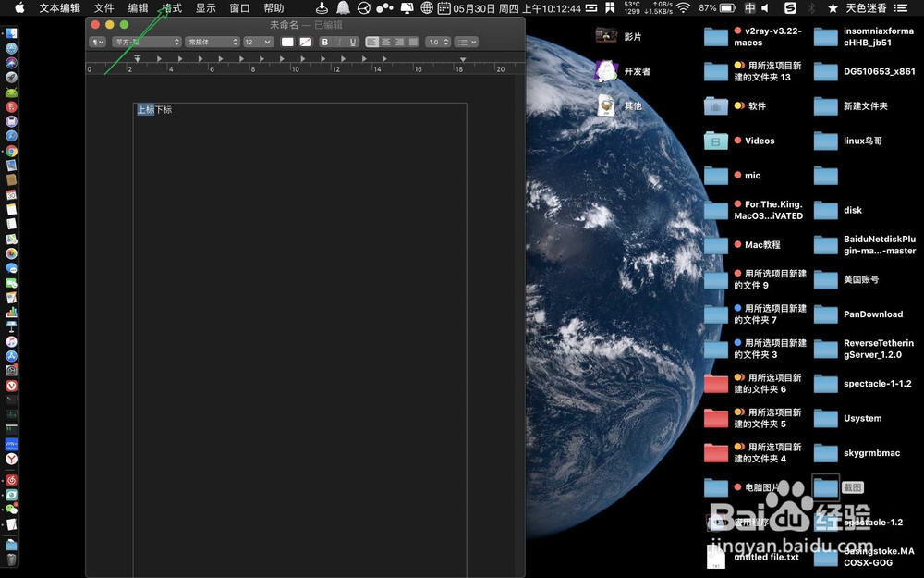924x578 pixels.
Task: Open the Wi-Fi status menu
Action: click(683, 7)
